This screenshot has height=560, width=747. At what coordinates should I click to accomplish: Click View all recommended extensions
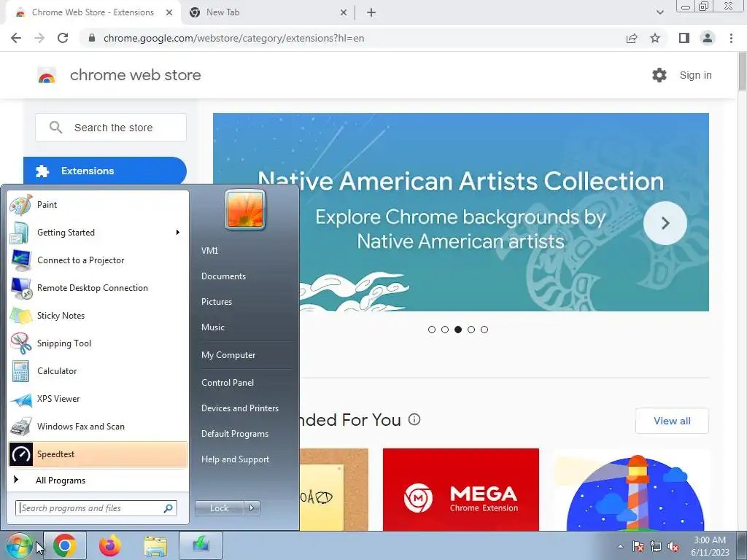click(x=672, y=421)
